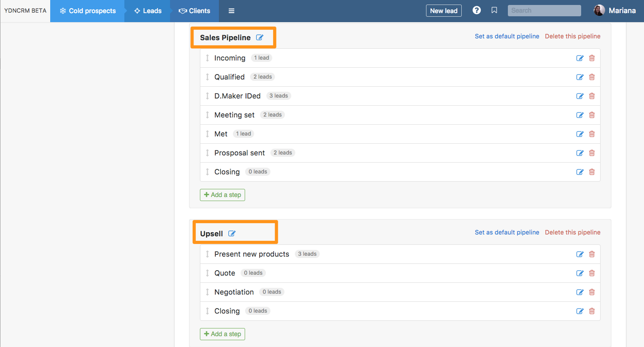
Task: Open the help question mark icon
Action: coord(477,10)
